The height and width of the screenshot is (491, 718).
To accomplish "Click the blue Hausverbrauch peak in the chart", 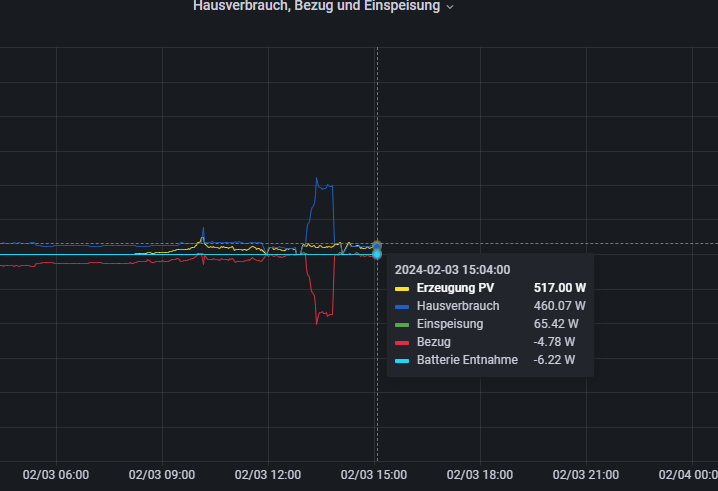I will click(x=318, y=180).
